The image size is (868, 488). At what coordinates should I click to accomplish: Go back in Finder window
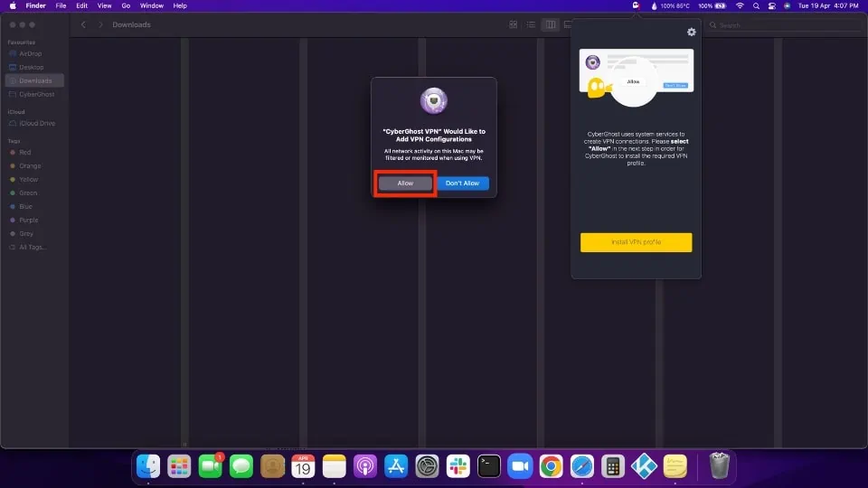click(83, 25)
